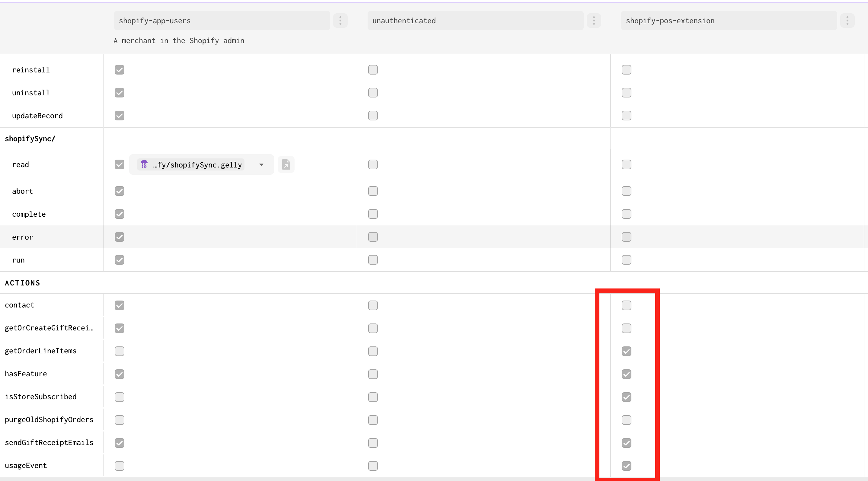Check shopifySync read for unauthenticated role
The image size is (868, 481).
[x=373, y=164]
